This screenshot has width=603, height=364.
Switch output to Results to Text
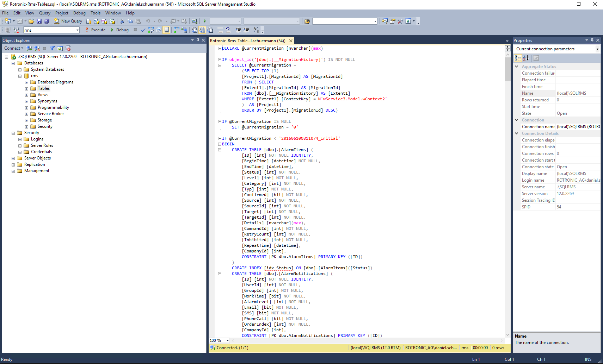pyautogui.click(x=195, y=30)
